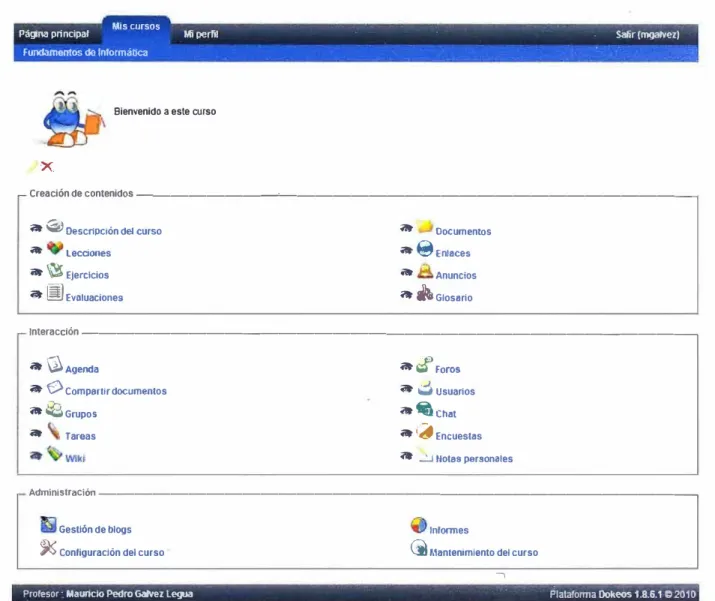Viewport: 715px width, 601px height.
Task: Click the Tareas pencil icon
Action: coord(54,431)
